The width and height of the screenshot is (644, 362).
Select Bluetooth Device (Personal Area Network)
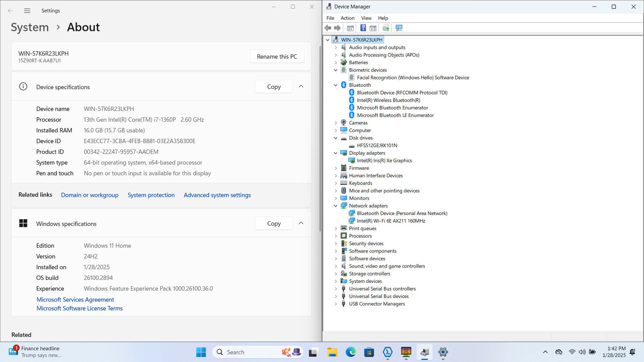(x=402, y=213)
